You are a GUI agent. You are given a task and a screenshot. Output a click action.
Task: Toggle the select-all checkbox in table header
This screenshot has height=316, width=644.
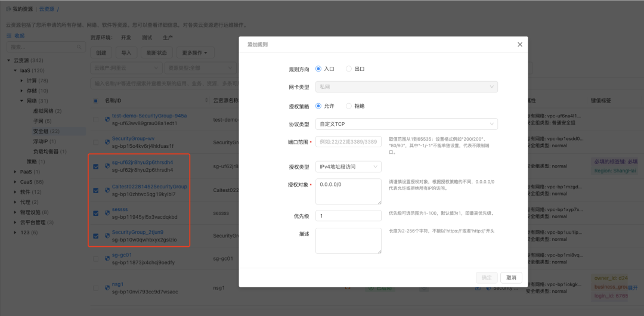click(95, 101)
